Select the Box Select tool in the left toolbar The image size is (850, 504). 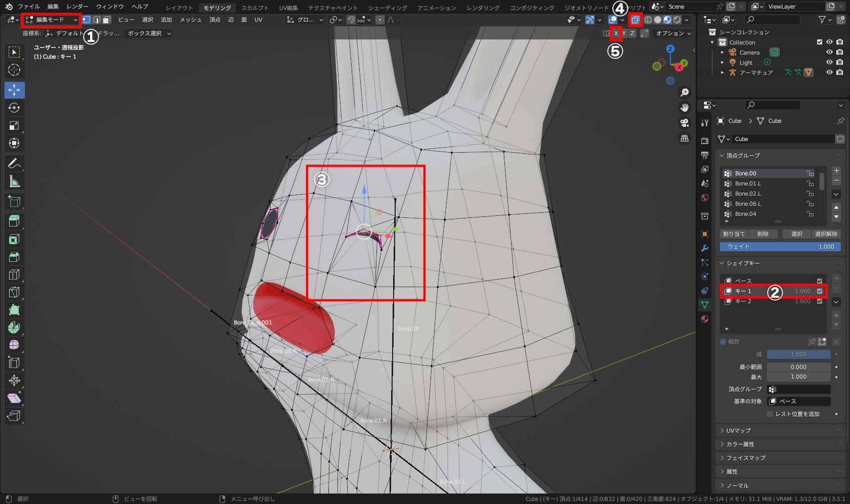pos(14,52)
